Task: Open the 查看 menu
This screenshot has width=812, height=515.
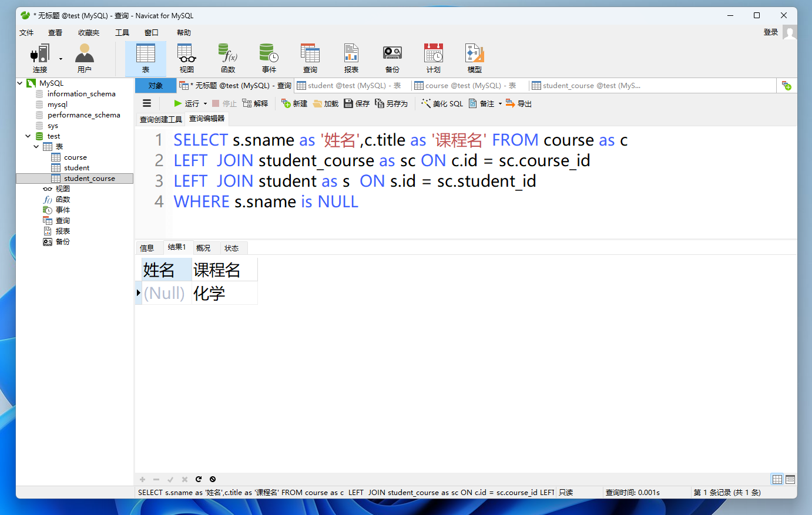Action: coord(55,33)
